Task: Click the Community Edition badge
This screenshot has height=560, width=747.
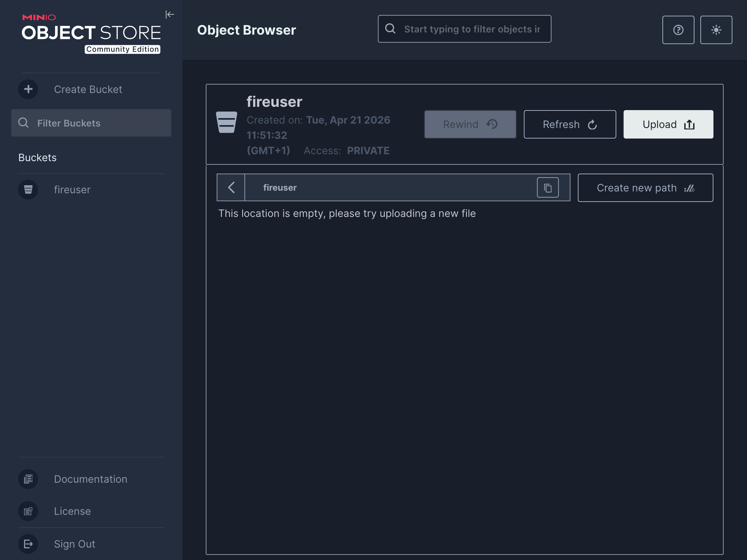Action: 123,49
